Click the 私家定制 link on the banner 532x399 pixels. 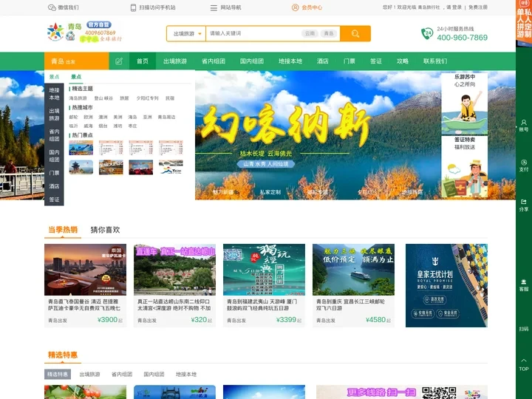pyautogui.click(x=270, y=192)
